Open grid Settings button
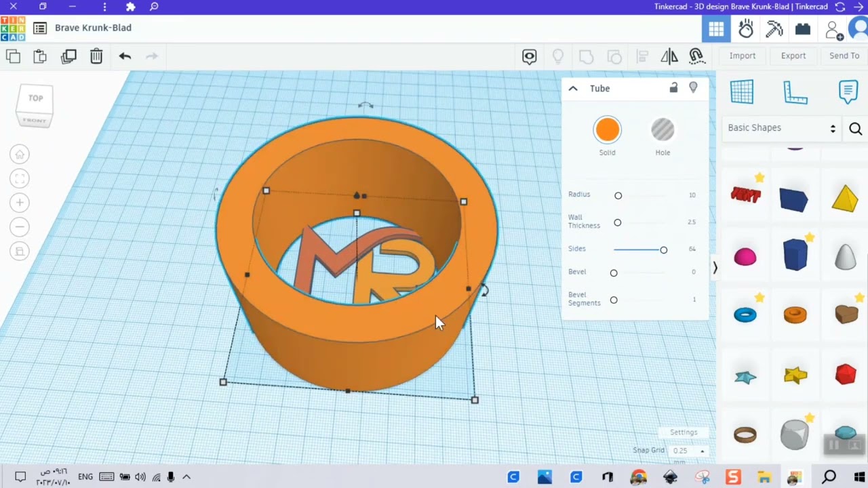This screenshot has height=488, width=868. point(684,432)
